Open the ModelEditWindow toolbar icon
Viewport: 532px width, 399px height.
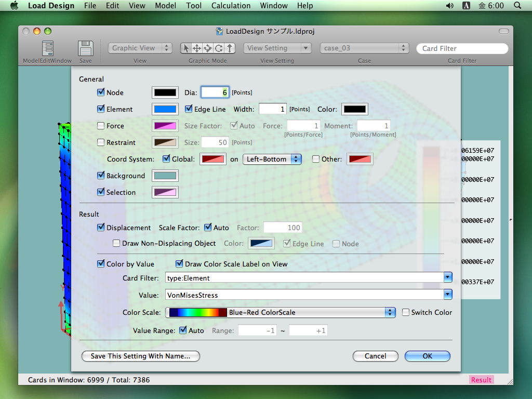pyautogui.click(x=47, y=48)
